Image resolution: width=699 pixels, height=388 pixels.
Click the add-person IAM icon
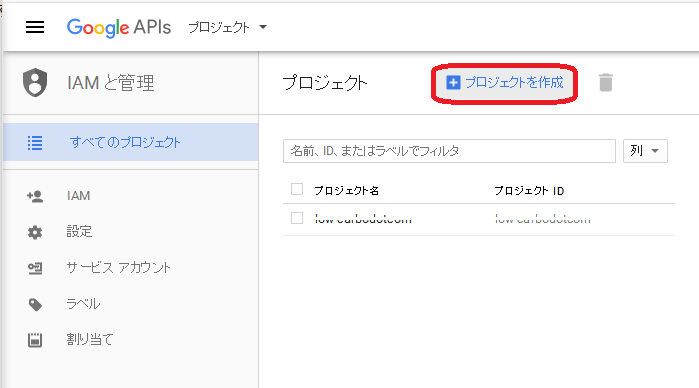coord(35,196)
